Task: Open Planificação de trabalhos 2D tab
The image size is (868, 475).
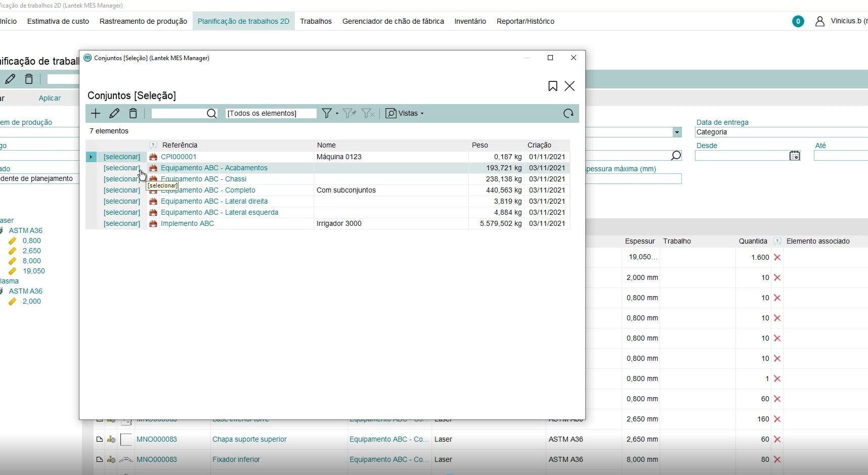Action: 243,21
